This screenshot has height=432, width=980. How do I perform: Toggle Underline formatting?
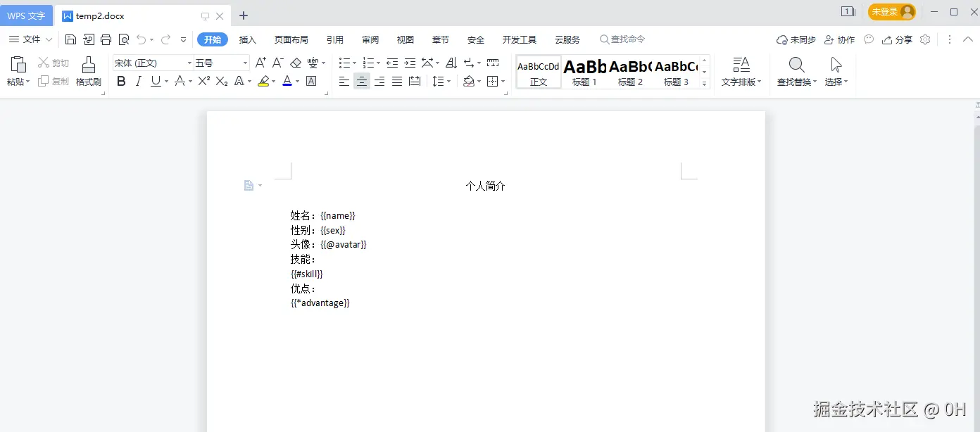pos(156,82)
